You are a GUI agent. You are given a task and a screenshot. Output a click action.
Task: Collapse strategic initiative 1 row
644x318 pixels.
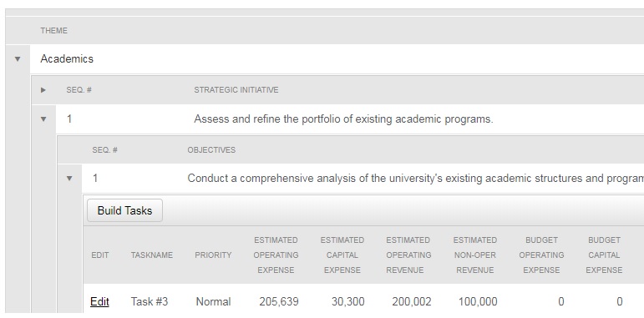[43, 119]
